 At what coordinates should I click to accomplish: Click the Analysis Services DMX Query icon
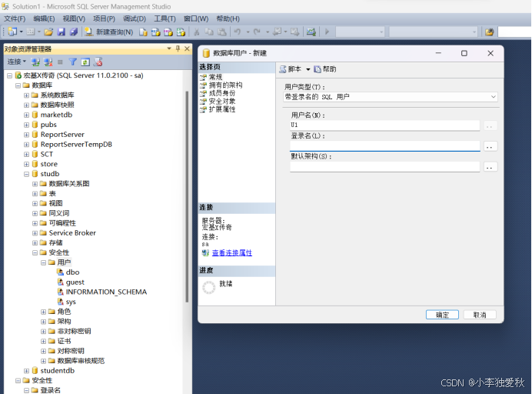(x=168, y=32)
